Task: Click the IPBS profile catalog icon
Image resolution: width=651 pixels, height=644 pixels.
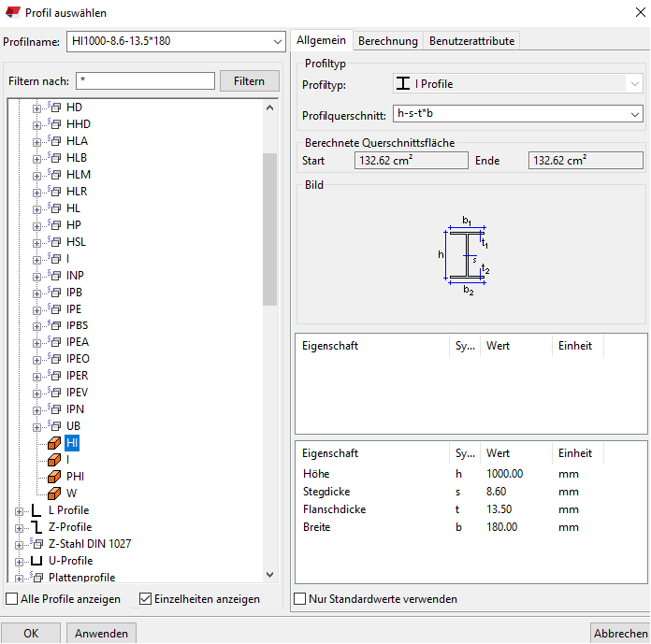Action: [54, 325]
